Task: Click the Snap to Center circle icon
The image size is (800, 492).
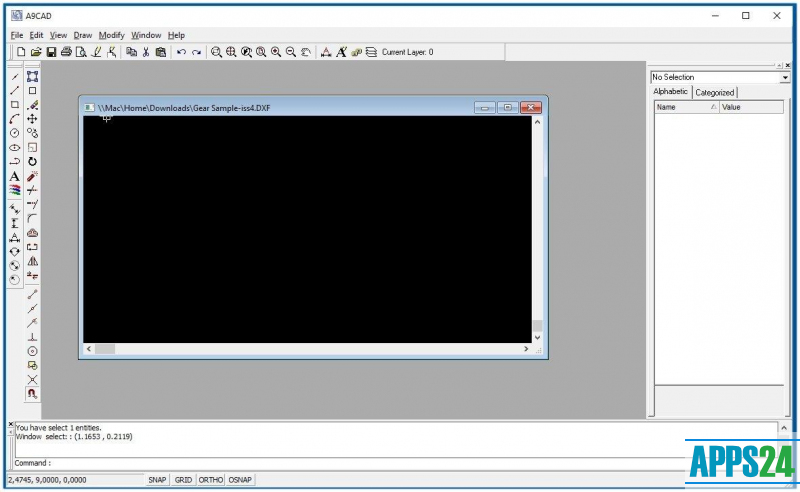Action: (x=33, y=351)
